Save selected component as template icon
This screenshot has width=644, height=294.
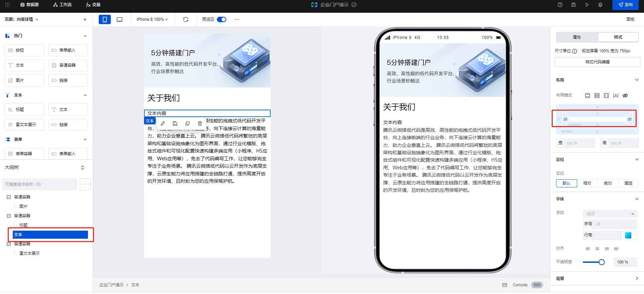tap(175, 124)
